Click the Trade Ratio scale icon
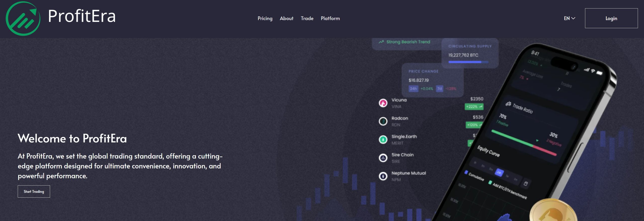Viewport: 644px width, 221px height. (x=508, y=104)
